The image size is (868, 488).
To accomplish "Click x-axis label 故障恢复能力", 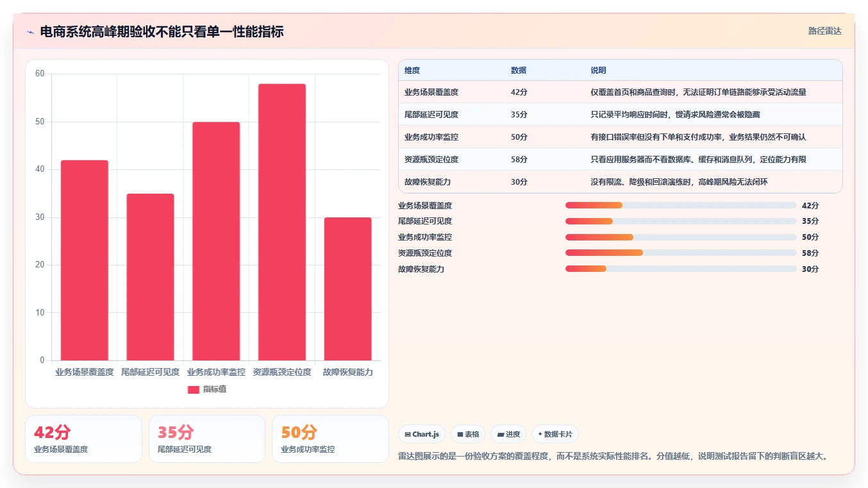I will [347, 372].
